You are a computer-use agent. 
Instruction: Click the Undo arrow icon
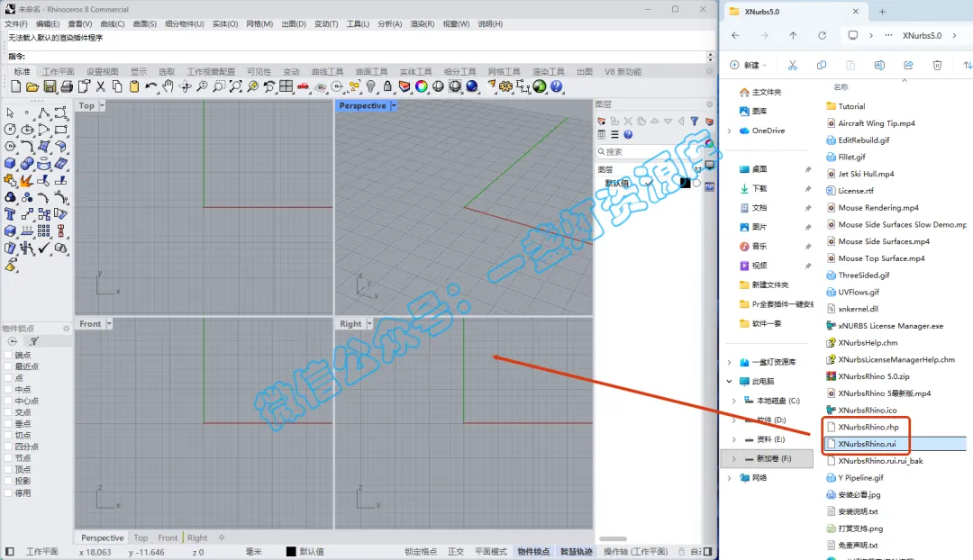pyautogui.click(x=150, y=86)
